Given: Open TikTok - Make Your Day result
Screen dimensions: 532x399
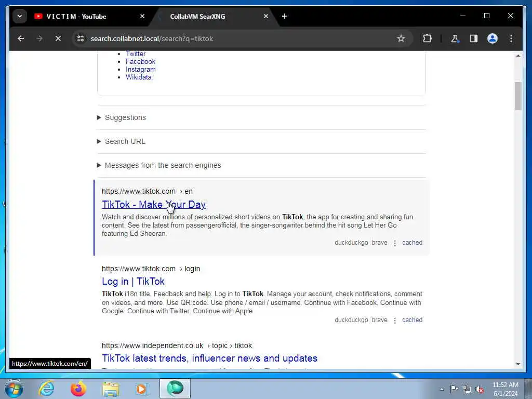Looking at the screenshot, I should [x=154, y=204].
